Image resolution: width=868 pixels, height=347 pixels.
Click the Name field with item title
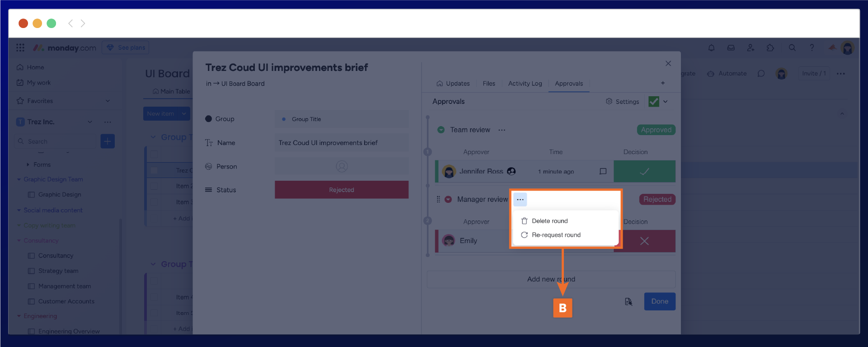coord(341,143)
